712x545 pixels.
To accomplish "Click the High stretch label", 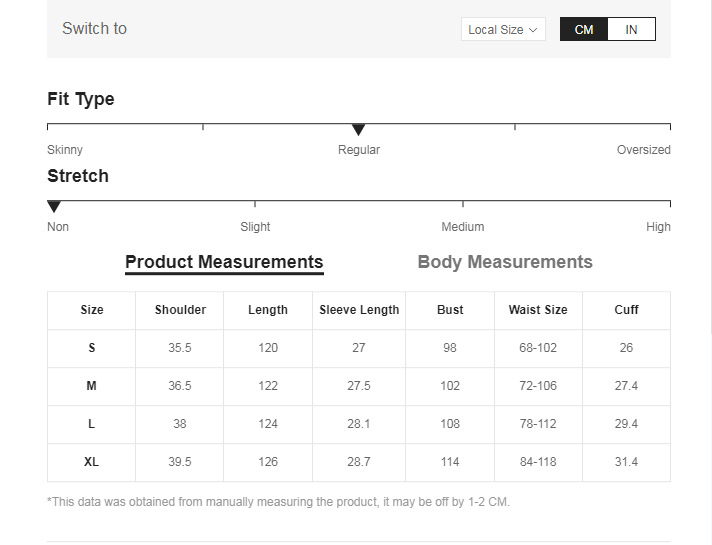I will coord(658,227).
